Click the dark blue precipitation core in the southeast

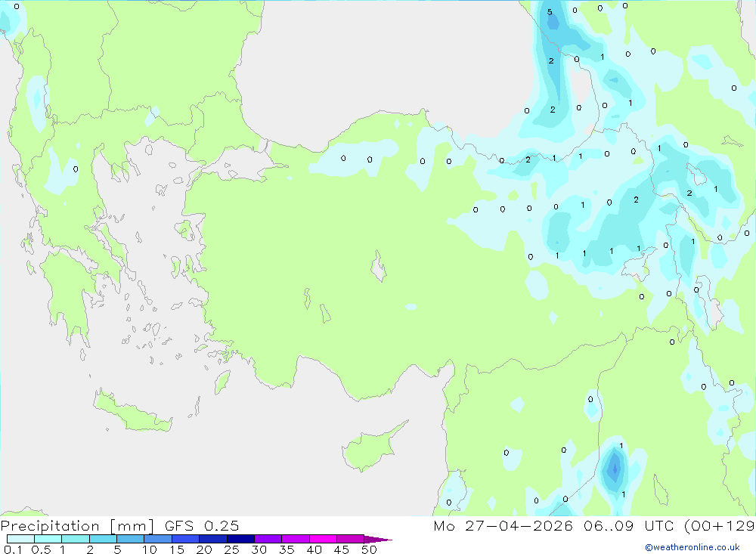point(614,468)
